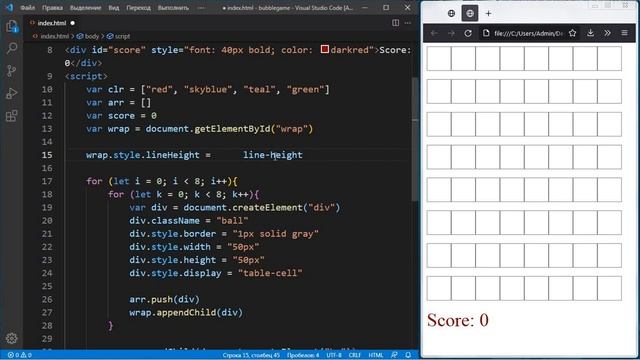Switch to the first browser tab

coord(451,13)
